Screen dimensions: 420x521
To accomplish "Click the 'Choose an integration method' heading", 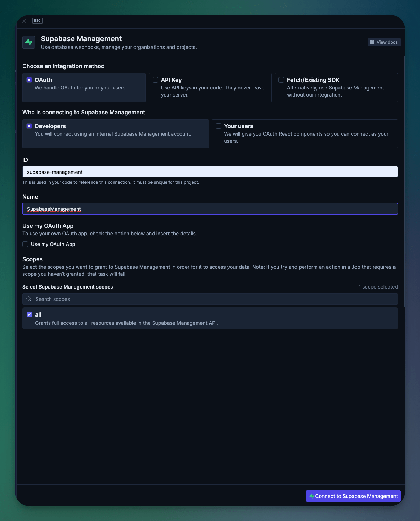I will point(63,66).
